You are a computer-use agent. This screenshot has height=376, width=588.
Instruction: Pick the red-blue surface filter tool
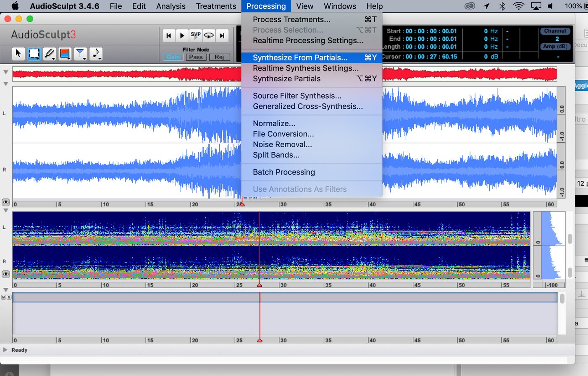(65, 53)
